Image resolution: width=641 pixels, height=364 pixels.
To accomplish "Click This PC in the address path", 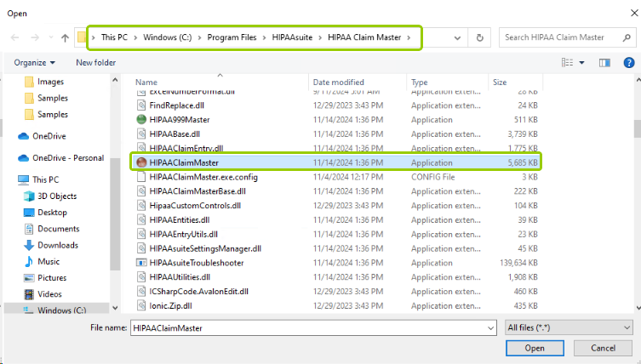I will click(114, 37).
